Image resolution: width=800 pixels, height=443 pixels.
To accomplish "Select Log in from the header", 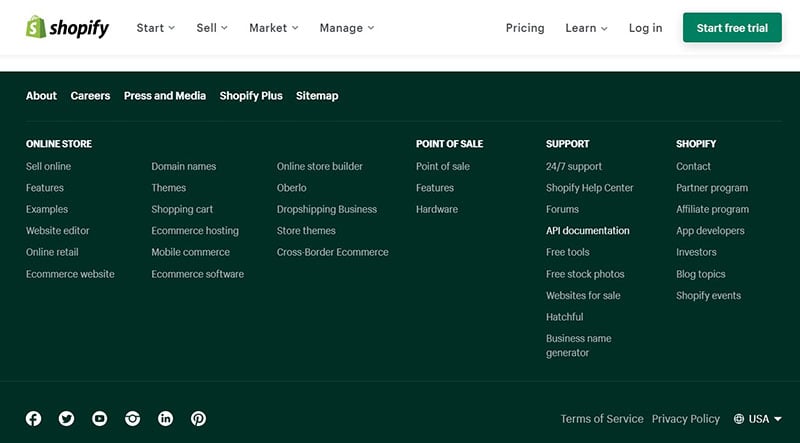I will pos(645,28).
